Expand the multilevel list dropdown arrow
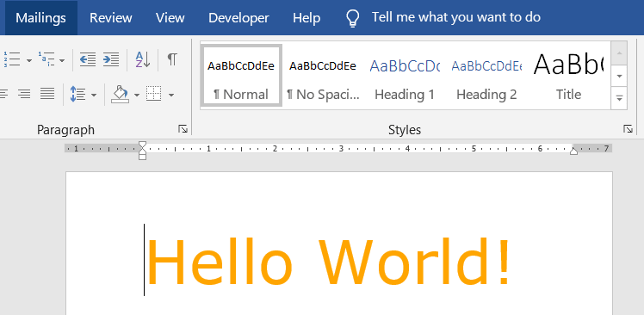 tap(62, 60)
